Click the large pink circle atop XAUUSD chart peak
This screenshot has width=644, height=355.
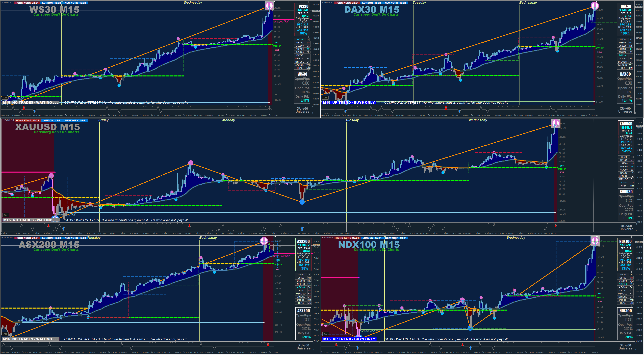click(555, 123)
